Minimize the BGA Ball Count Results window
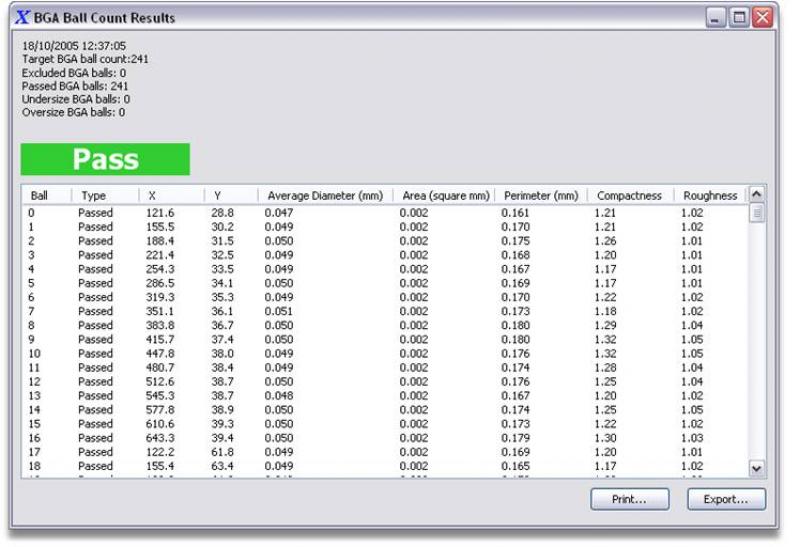The image size is (800, 547). tap(717, 18)
